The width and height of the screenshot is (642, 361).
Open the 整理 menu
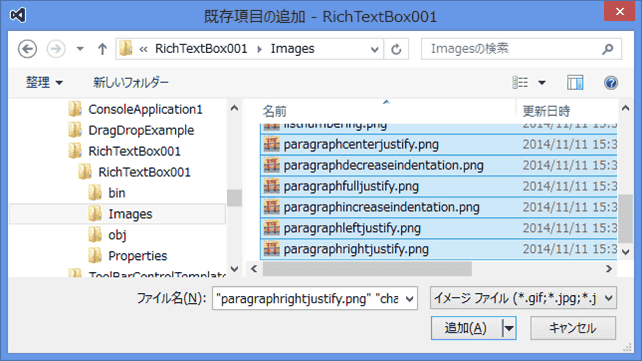click(x=44, y=82)
